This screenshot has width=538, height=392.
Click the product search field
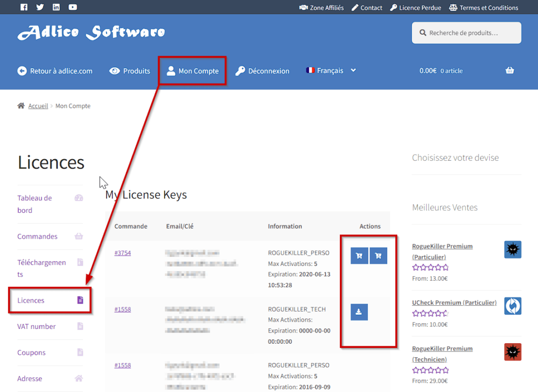pyautogui.click(x=467, y=33)
